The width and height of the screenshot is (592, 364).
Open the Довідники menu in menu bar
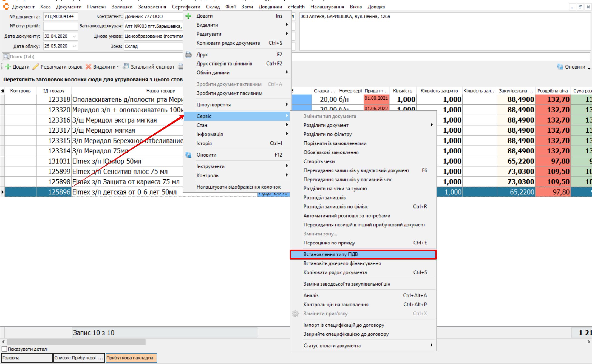(270, 7)
